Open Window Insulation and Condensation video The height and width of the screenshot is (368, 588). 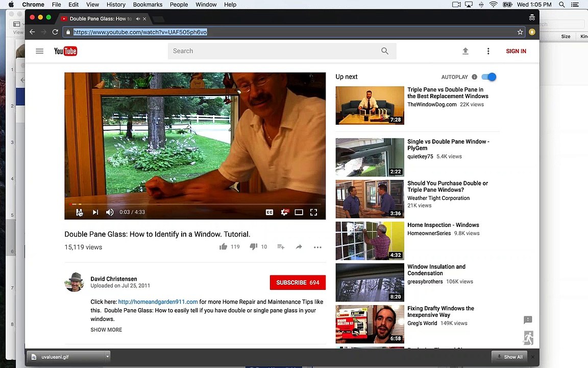436,270
